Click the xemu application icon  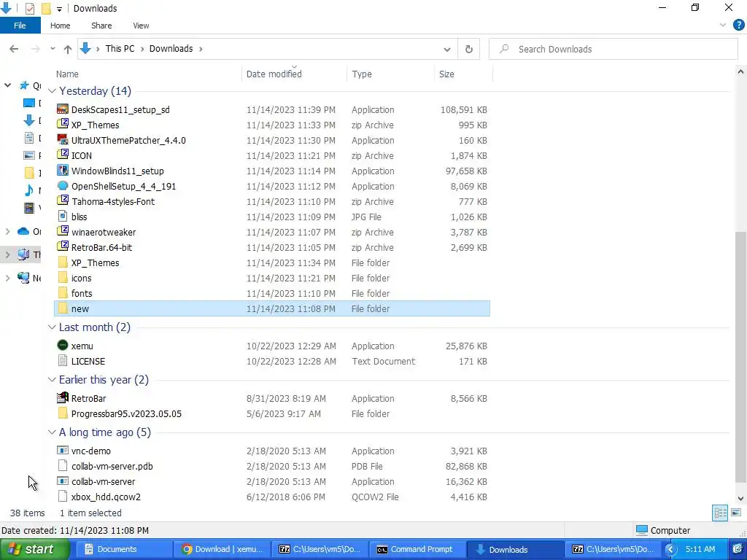tap(63, 345)
